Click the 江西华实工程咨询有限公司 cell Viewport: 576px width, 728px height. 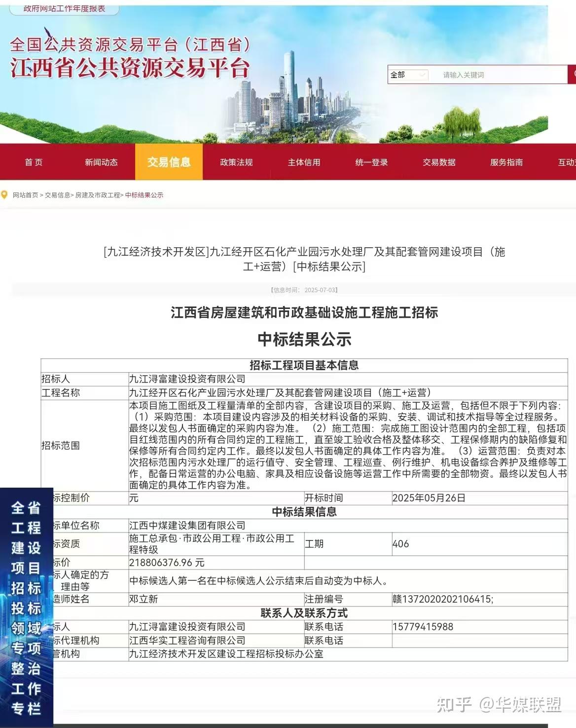216,641
